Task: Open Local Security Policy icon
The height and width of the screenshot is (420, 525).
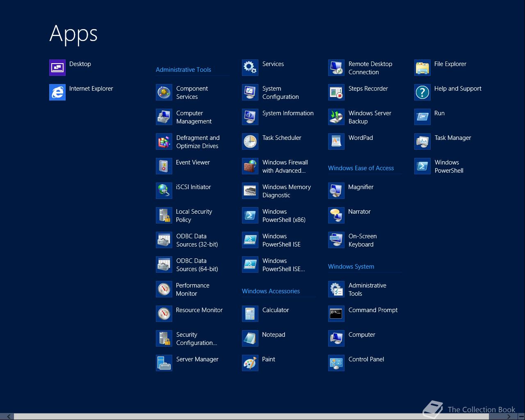Action: 164,215
